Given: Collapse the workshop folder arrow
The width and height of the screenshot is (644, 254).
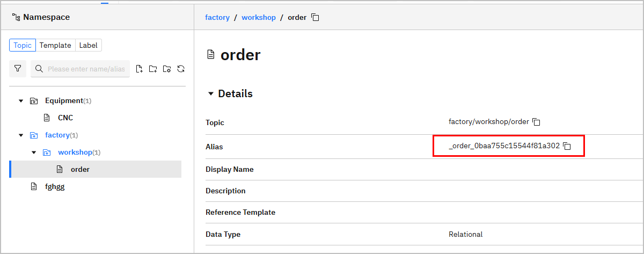Looking at the screenshot, I should tap(34, 153).
